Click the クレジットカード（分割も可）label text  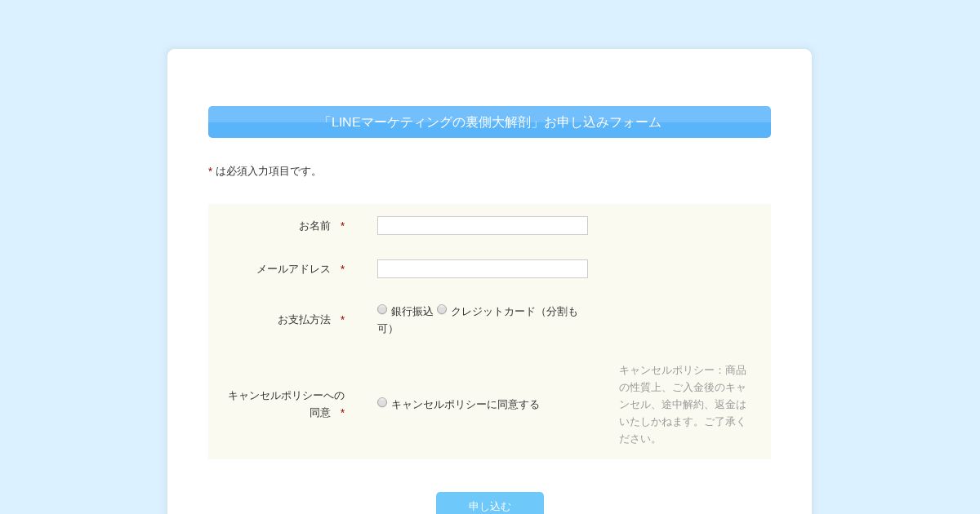478,320
